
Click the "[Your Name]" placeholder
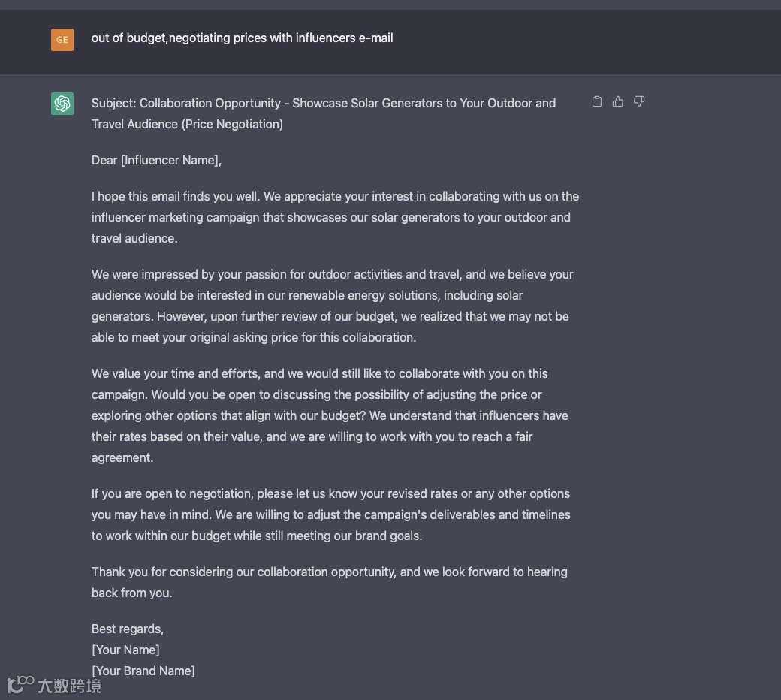(125, 650)
